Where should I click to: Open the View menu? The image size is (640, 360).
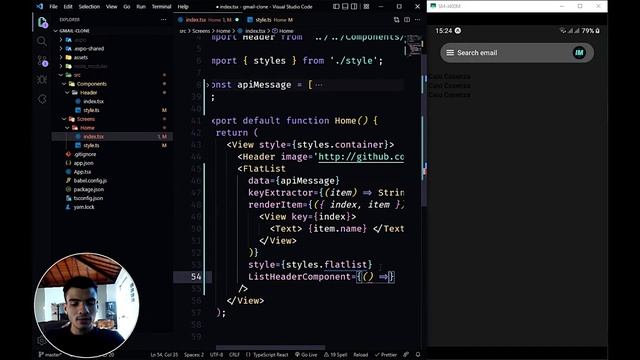point(111,7)
